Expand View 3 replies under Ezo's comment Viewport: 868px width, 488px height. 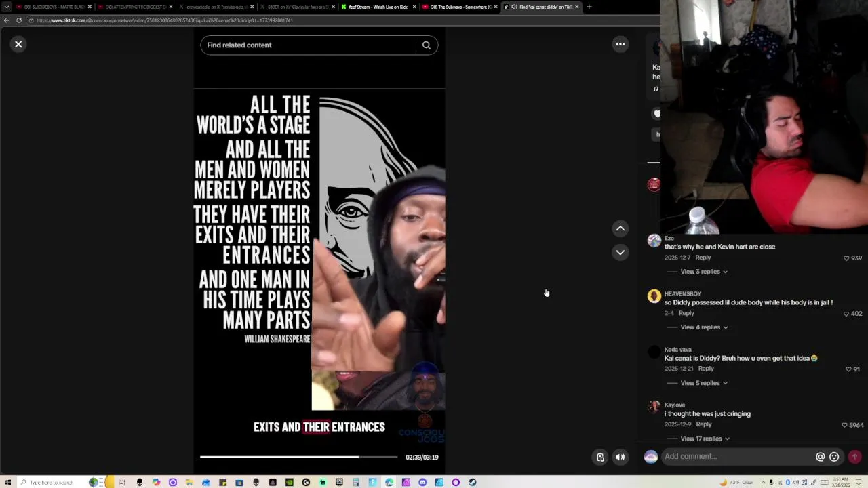click(704, 272)
